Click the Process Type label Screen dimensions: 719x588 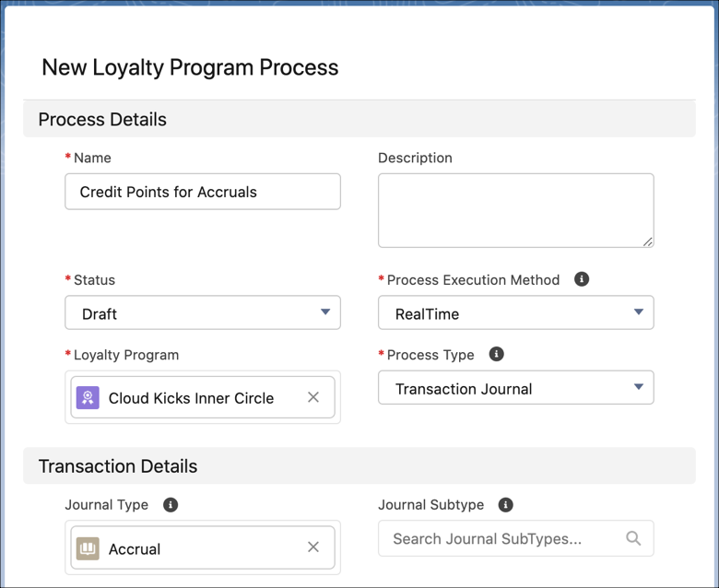(x=430, y=355)
